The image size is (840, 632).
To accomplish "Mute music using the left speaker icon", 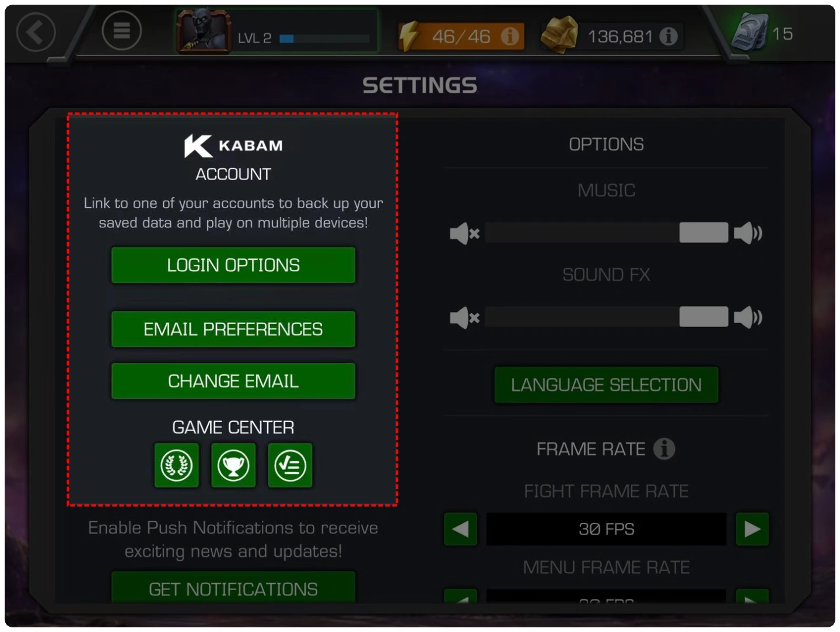I will point(464,233).
